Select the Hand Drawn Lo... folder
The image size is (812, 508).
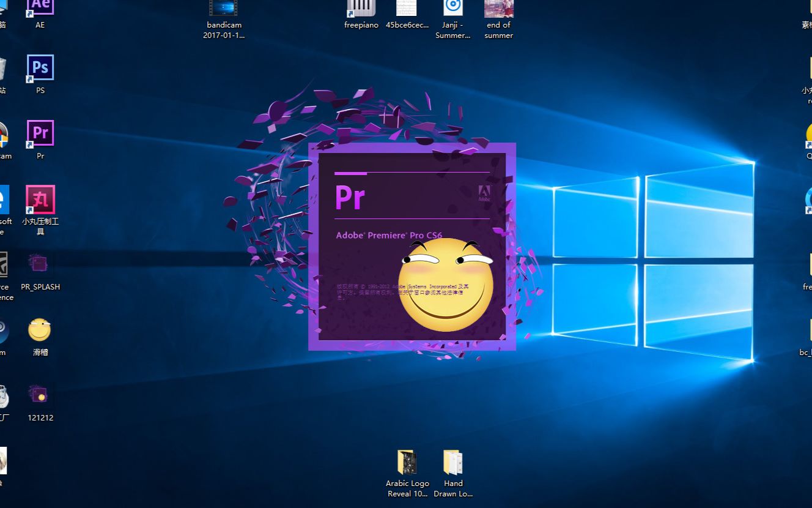[453, 474]
